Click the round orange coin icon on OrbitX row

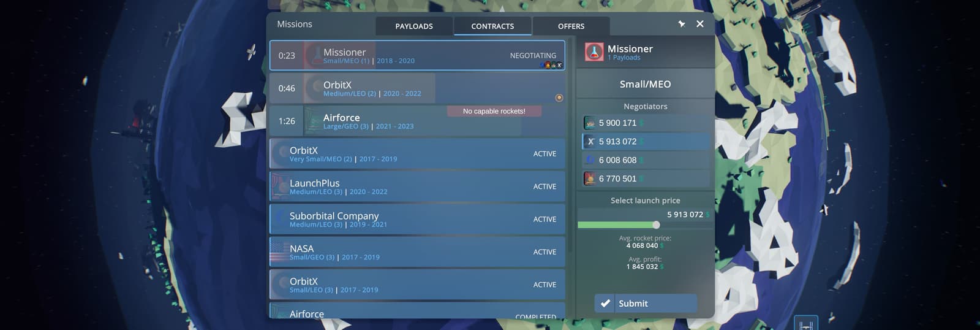pos(559,98)
